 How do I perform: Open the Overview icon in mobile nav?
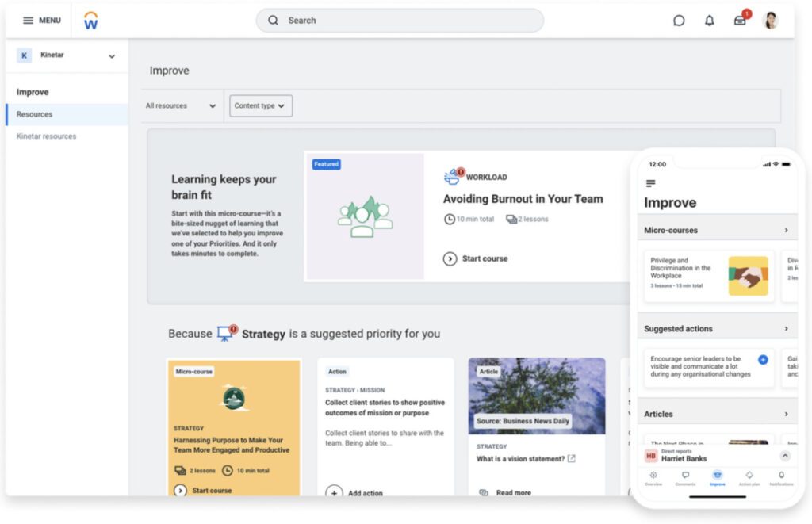[653, 476]
